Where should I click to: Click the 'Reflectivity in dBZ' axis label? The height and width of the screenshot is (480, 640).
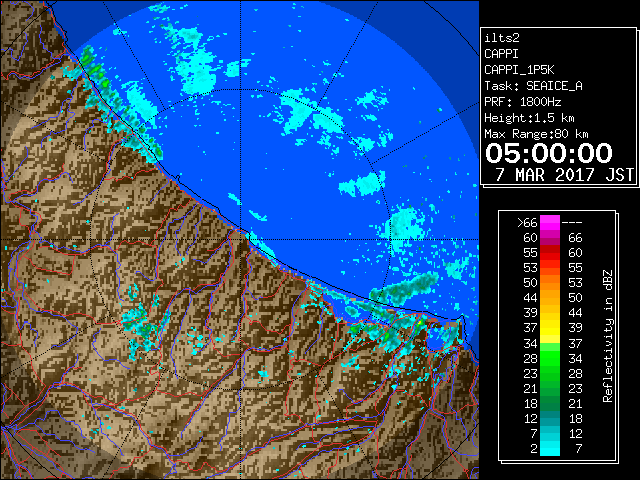tap(608, 336)
